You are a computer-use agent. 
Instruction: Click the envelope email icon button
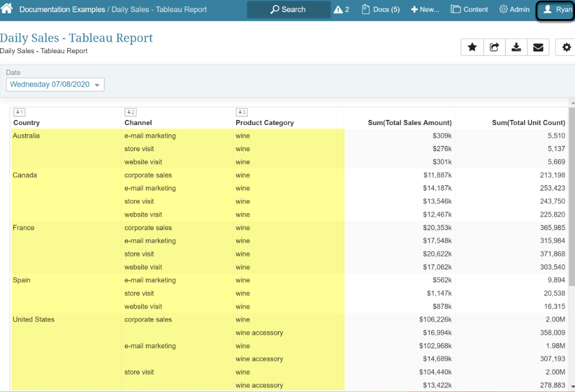click(x=538, y=47)
